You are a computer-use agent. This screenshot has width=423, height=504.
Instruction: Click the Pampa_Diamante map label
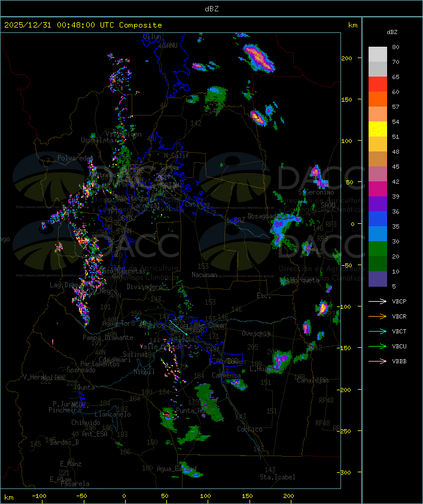[x=108, y=338]
